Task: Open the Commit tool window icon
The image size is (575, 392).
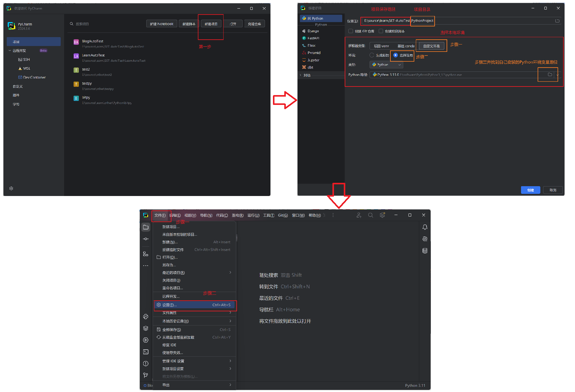Action: [146, 239]
